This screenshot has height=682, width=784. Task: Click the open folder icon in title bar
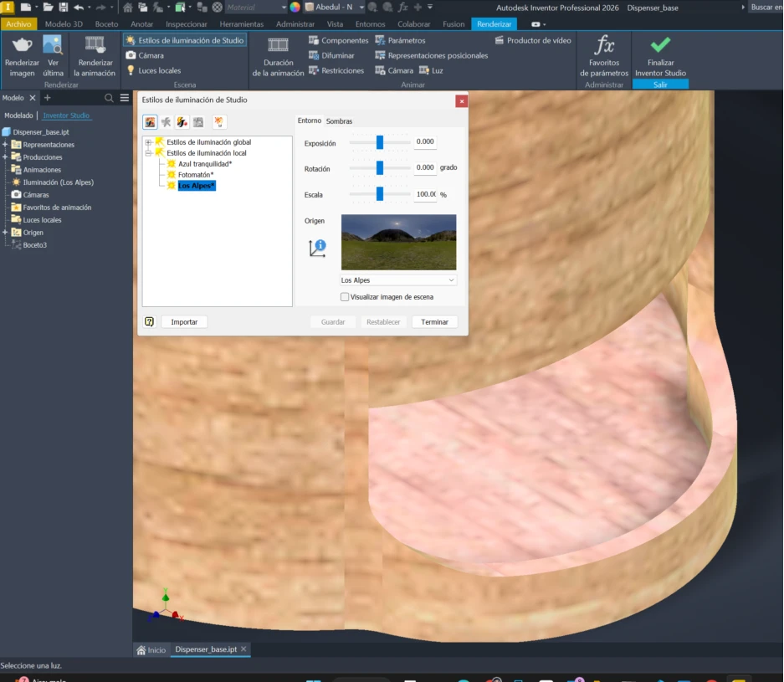(48, 7)
